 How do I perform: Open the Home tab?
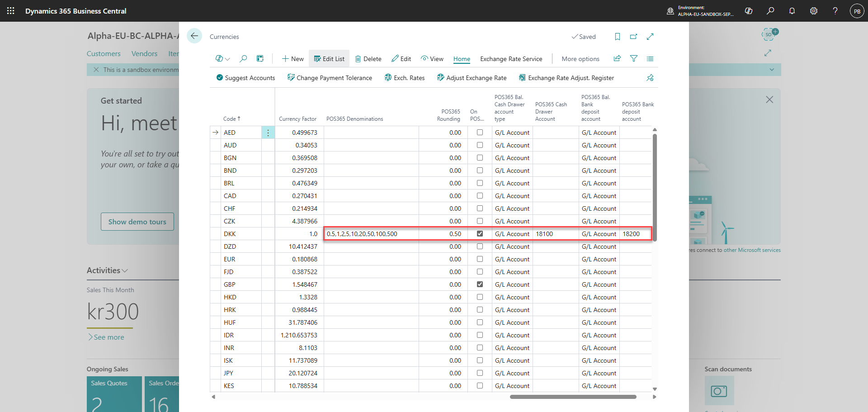(462, 59)
